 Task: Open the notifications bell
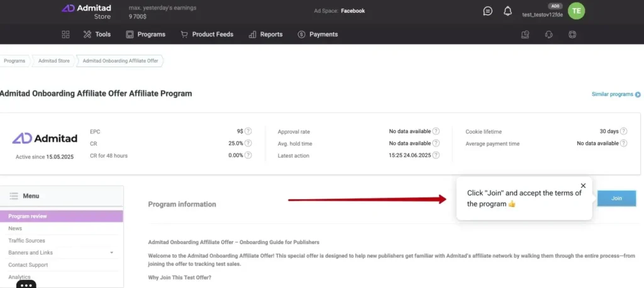click(x=508, y=11)
